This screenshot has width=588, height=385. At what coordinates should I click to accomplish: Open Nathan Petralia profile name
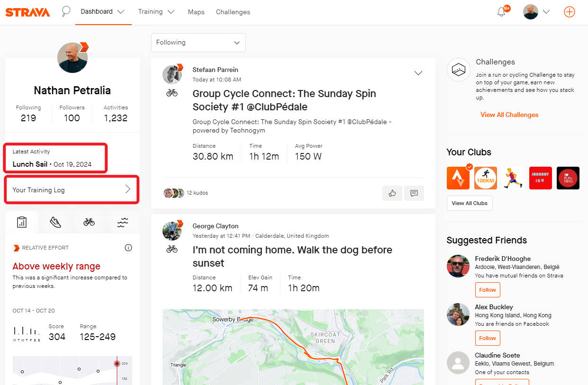(x=72, y=90)
